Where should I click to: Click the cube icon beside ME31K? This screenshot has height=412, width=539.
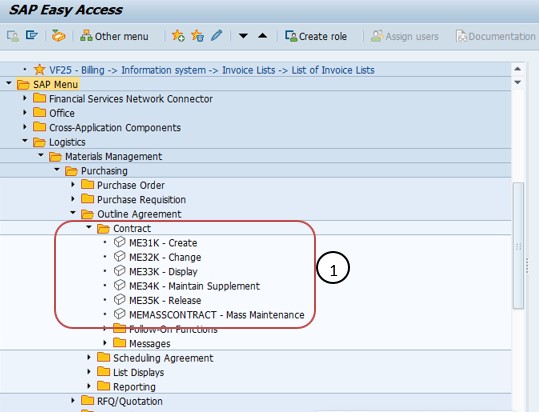[x=119, y=242]
